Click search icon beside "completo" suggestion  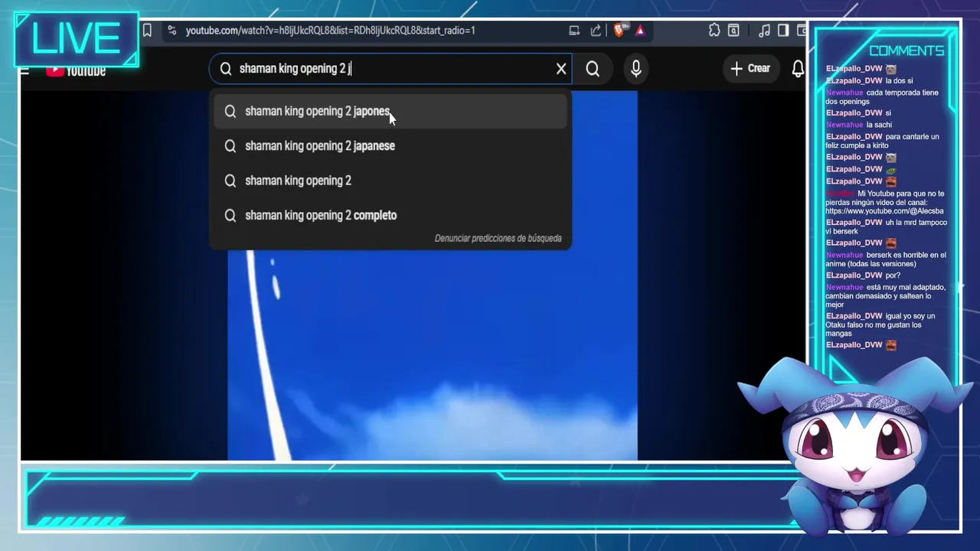pyautogui.click(x=230, y=216)
